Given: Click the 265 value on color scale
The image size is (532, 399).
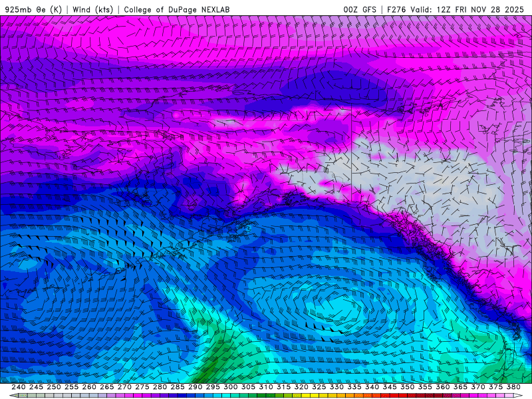Looking at the screenshot, I should tap(106, 387).
